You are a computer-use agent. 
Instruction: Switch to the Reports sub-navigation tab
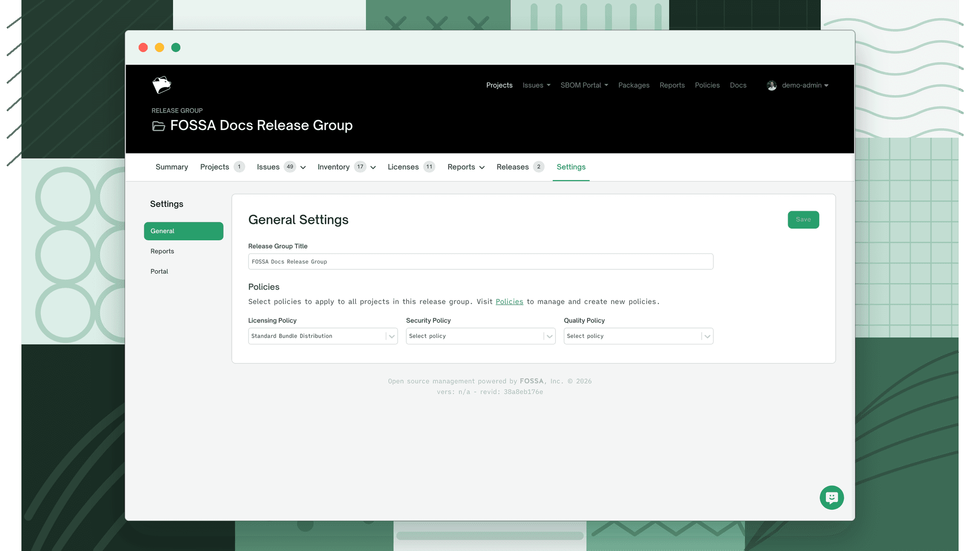461,167
